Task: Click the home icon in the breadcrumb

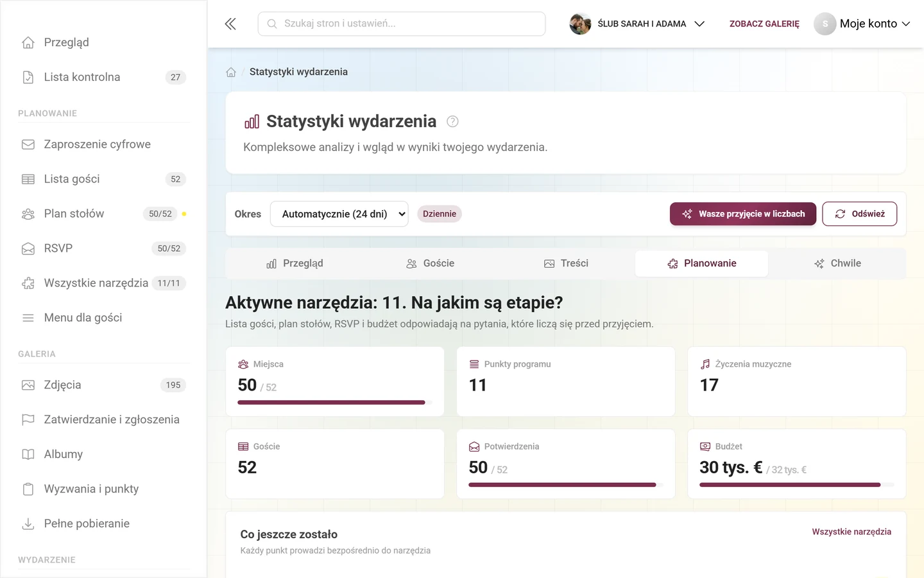Action: [x=231, y=72]
